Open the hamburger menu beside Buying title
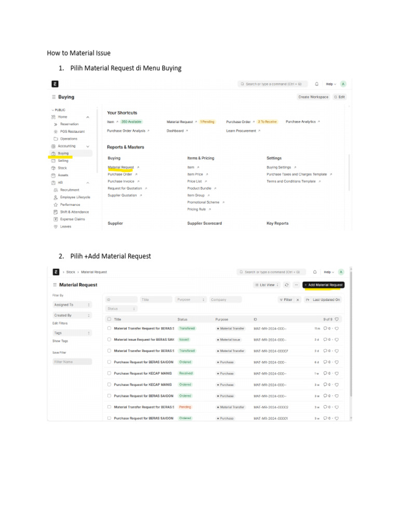The height and width of the screenshot is (532, 399). [x=54, y=97]
